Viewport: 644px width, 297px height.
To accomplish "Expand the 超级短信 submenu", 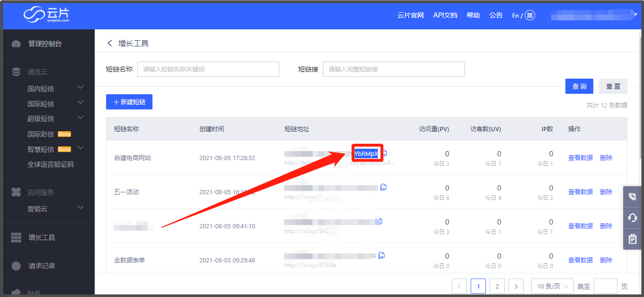I will tap(80, 117).
